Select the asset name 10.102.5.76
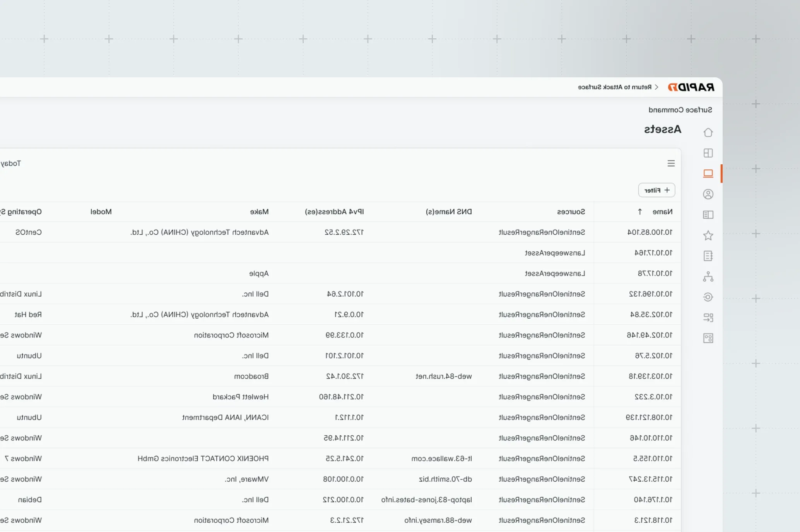The height and width of the screenshot is (532, 800). pyautogui.click(x=653, y=355)
